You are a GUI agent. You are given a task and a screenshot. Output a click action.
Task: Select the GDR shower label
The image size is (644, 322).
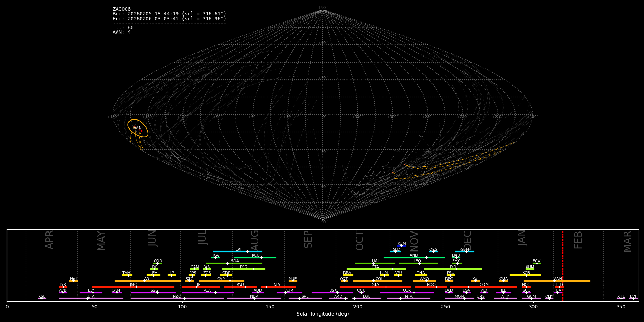(226, 273)
